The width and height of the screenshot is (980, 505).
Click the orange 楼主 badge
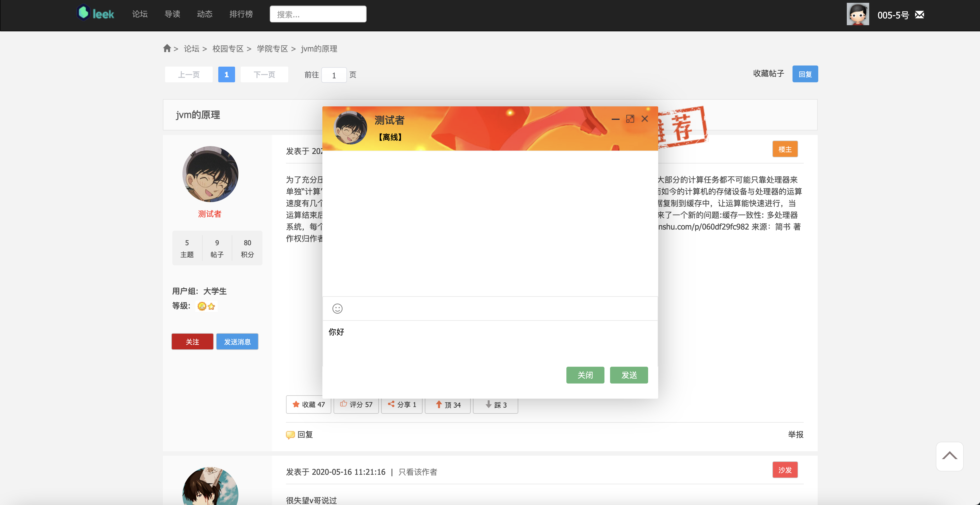[785, 149]
